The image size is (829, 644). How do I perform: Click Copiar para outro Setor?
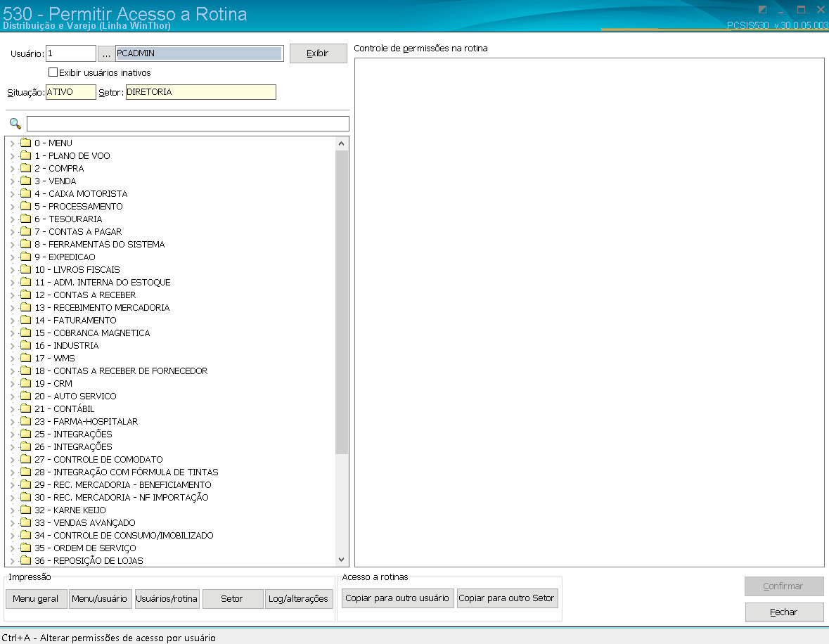click(506, 598)
